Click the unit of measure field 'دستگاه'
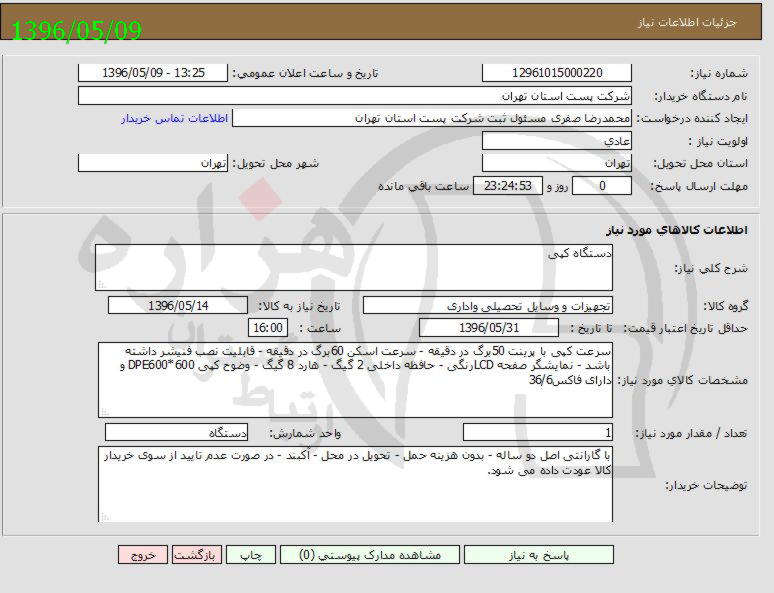 177,433
